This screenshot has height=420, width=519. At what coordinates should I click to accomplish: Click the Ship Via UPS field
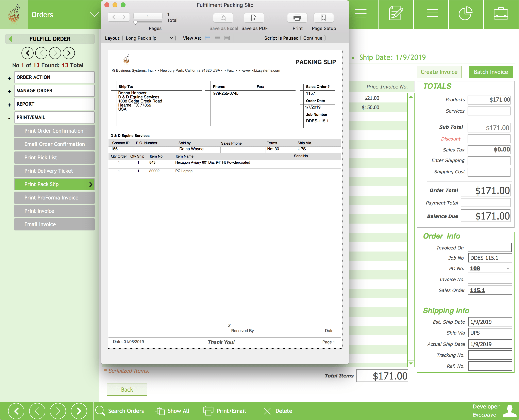point(490,333)
